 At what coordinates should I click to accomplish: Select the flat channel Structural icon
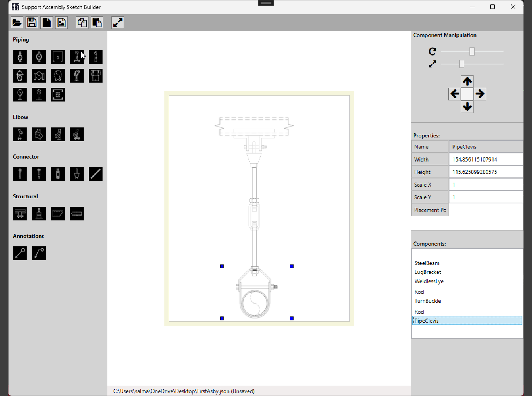click(x=77, y=214)
